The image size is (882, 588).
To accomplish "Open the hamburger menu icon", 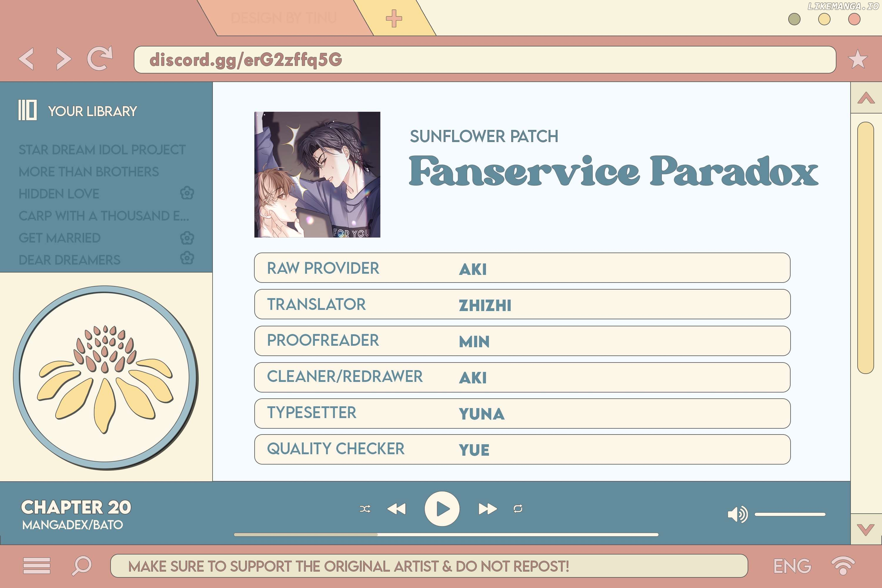I will 36,565.
